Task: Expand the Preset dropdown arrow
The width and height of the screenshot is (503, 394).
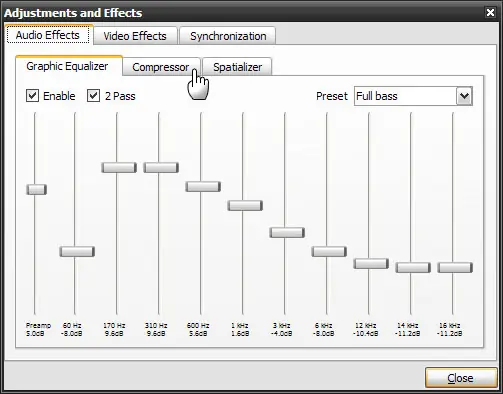Action: tap(464, 96)
